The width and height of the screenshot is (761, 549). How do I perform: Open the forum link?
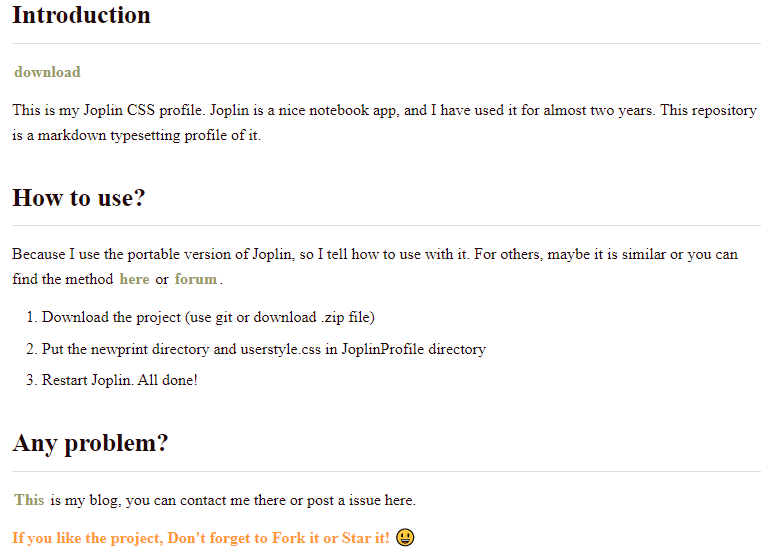pyautogui.click(x=196, y=279)
